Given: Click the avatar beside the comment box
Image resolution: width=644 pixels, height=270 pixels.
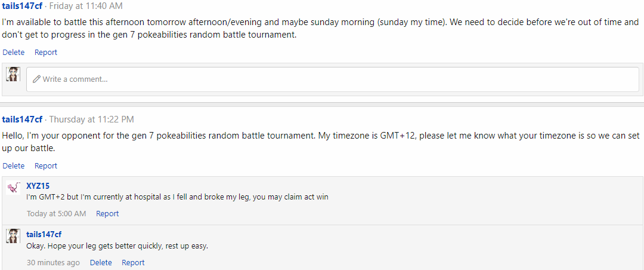Looking at the screenshot, I should point(13,74).
